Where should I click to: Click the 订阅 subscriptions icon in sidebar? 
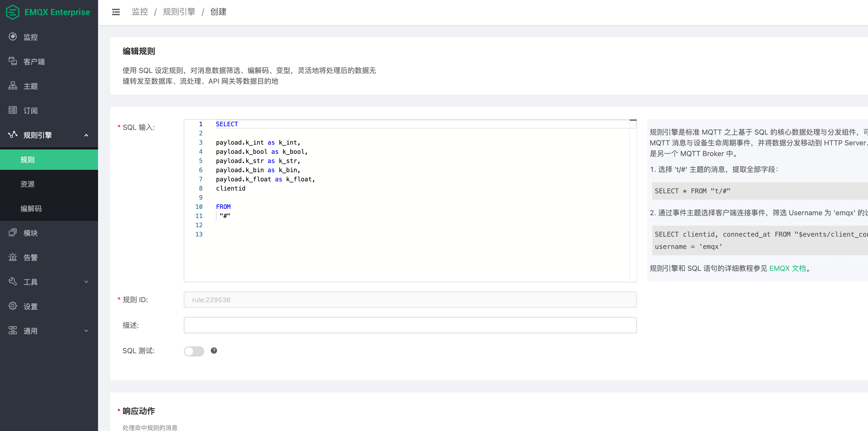[x=13, y=110]
